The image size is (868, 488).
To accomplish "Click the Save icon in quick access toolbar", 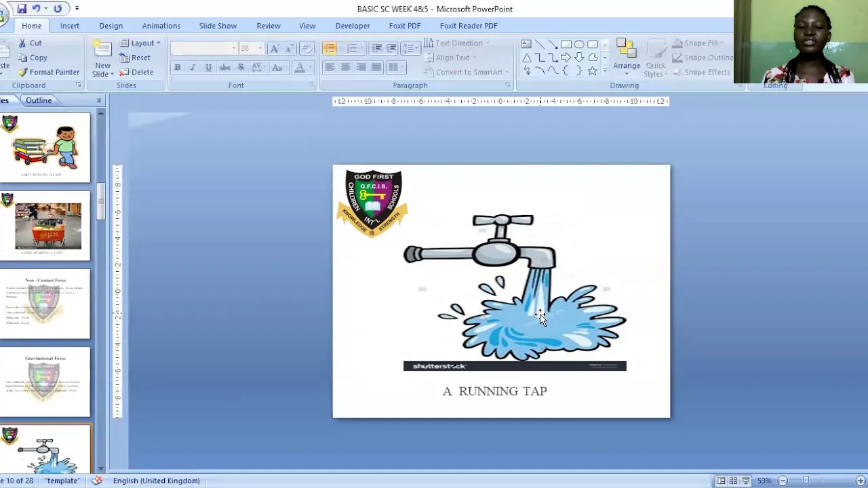I will tap(22, 8).
